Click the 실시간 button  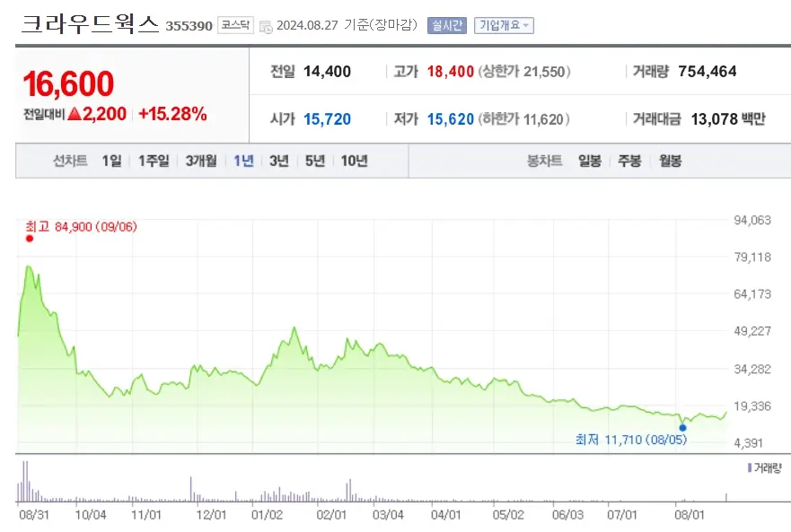click(447, 25)
